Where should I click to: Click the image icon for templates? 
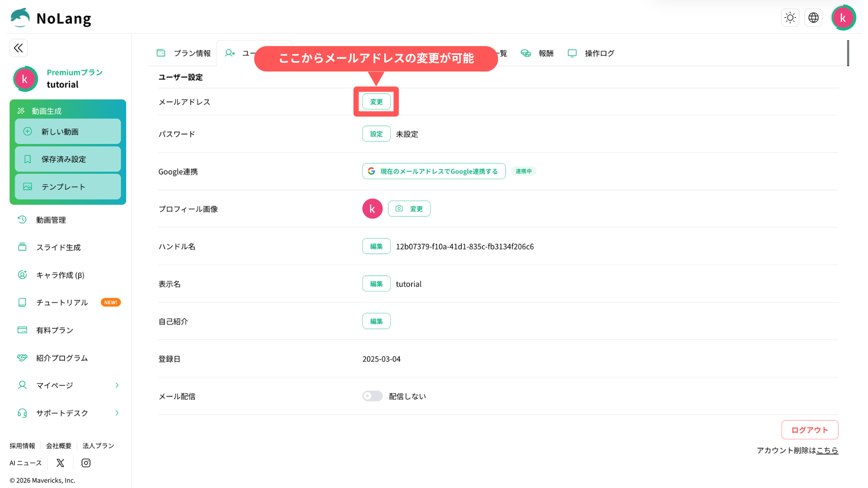(x=28, y=187)
